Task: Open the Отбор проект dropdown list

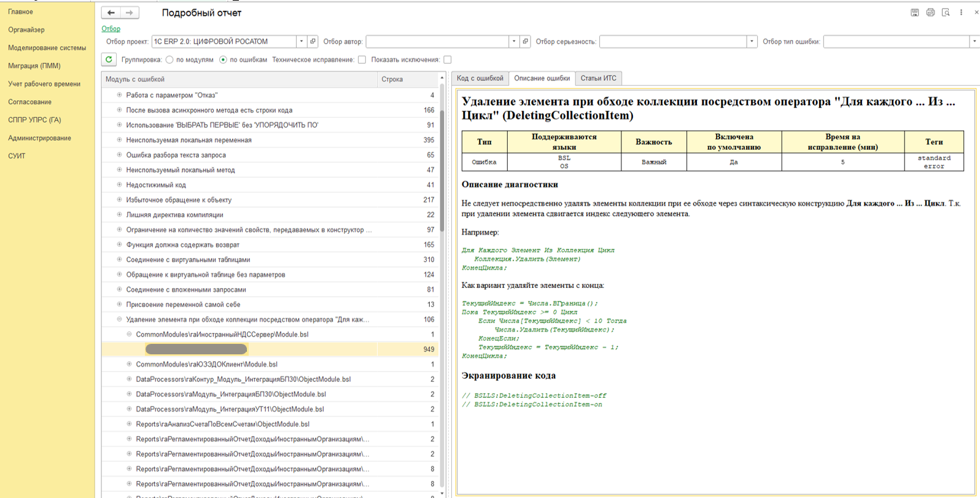Action: pyautogui.click(x=301, y=41)
